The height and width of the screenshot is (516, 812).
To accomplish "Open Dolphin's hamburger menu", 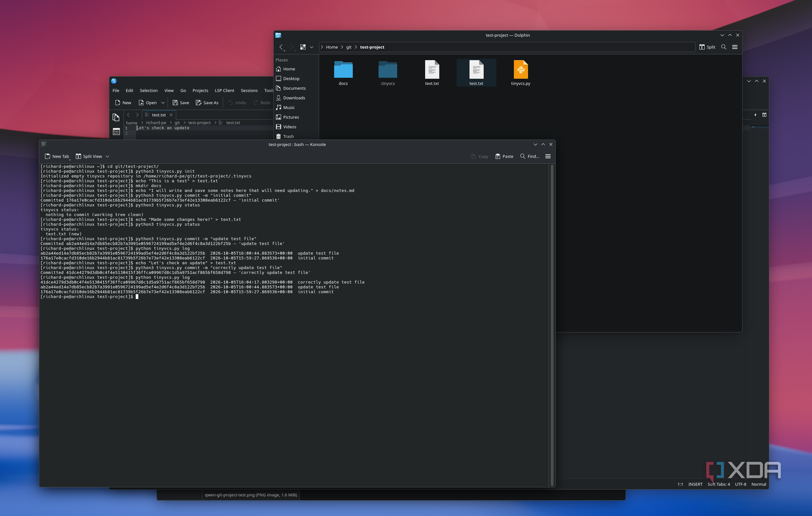I will pos(735,47).
